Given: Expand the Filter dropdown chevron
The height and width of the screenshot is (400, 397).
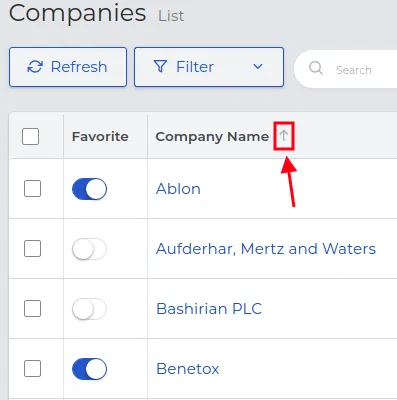Looking at the screenshot, I should (258, 67).
